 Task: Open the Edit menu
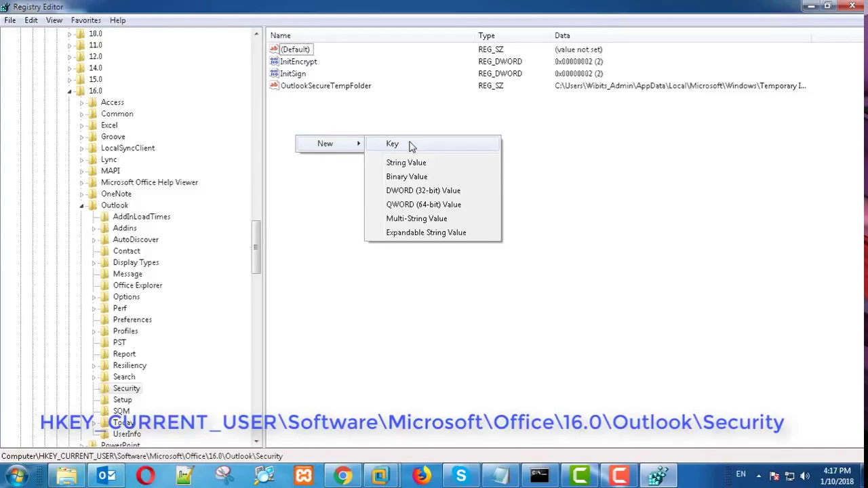point(31,20)
